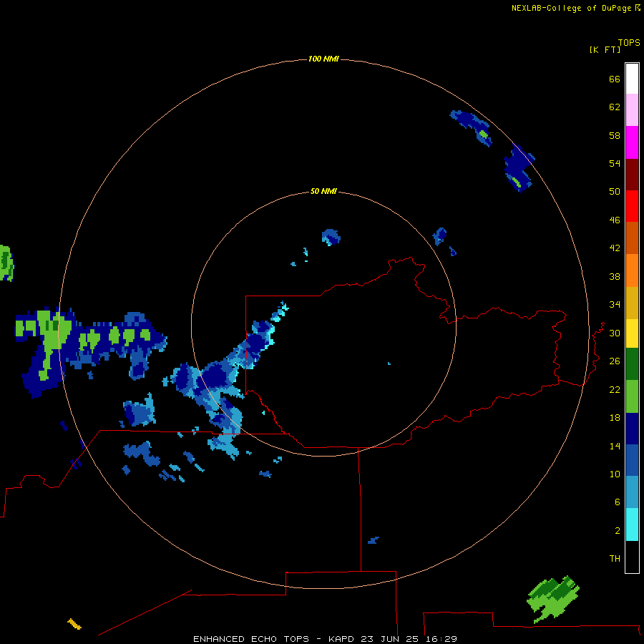This screenshot has width=644, height=644.
Task: Select the navy 18 kft color band
Action: (x=632, y=429)
